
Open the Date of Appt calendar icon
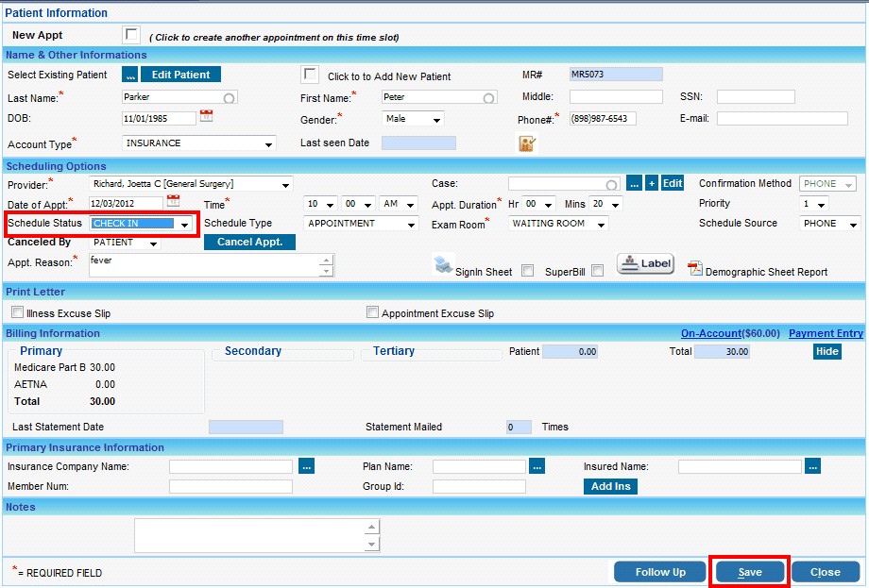pyautogui.click(x=173, y=201)
